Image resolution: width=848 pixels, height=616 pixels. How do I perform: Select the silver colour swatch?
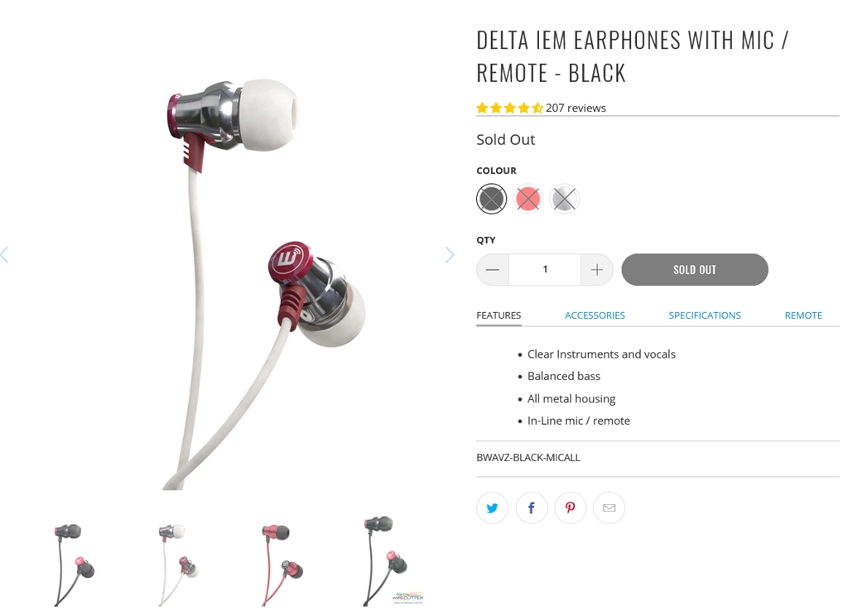[565, 199]
